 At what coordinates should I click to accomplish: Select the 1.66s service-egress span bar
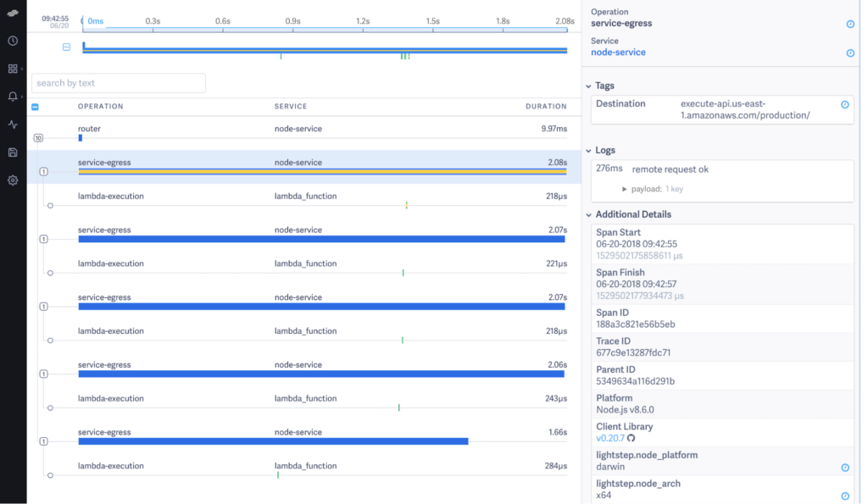[x=274, y=441]
